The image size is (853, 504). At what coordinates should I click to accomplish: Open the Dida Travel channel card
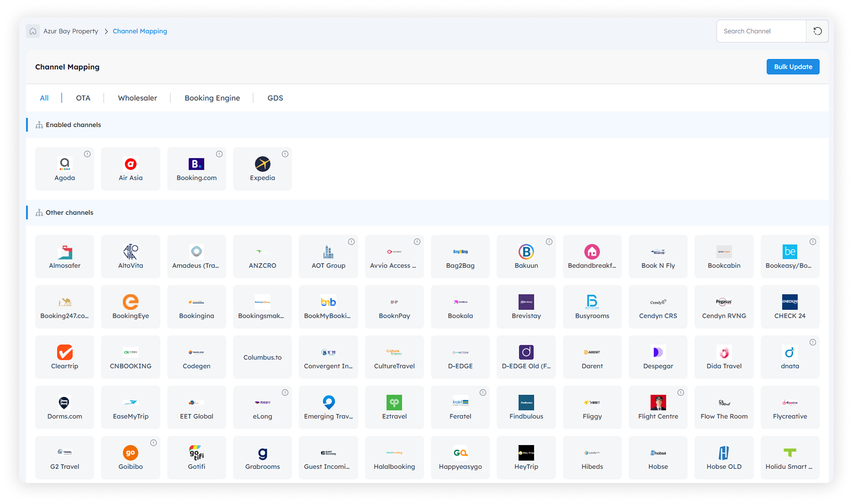724,357
